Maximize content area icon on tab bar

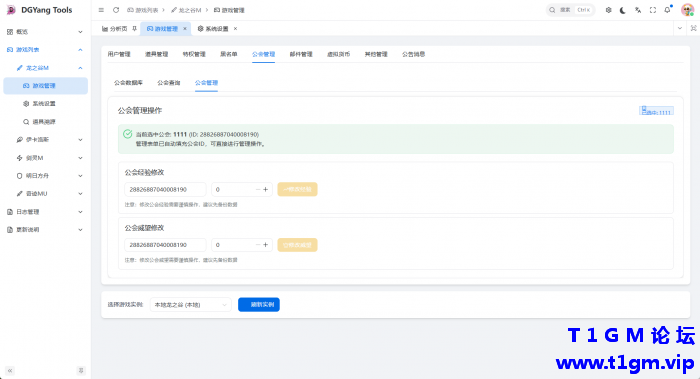point(693,28)
